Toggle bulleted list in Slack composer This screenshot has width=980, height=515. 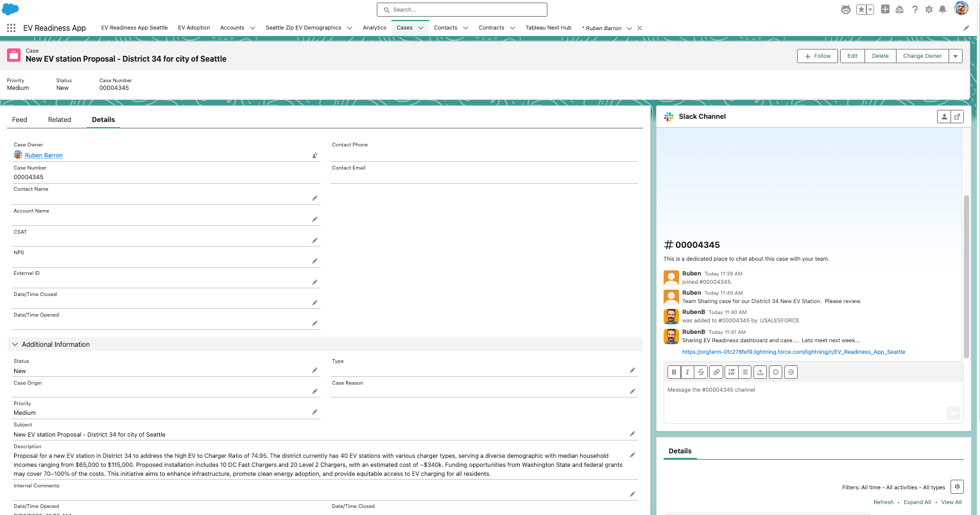tap(744, 372)
